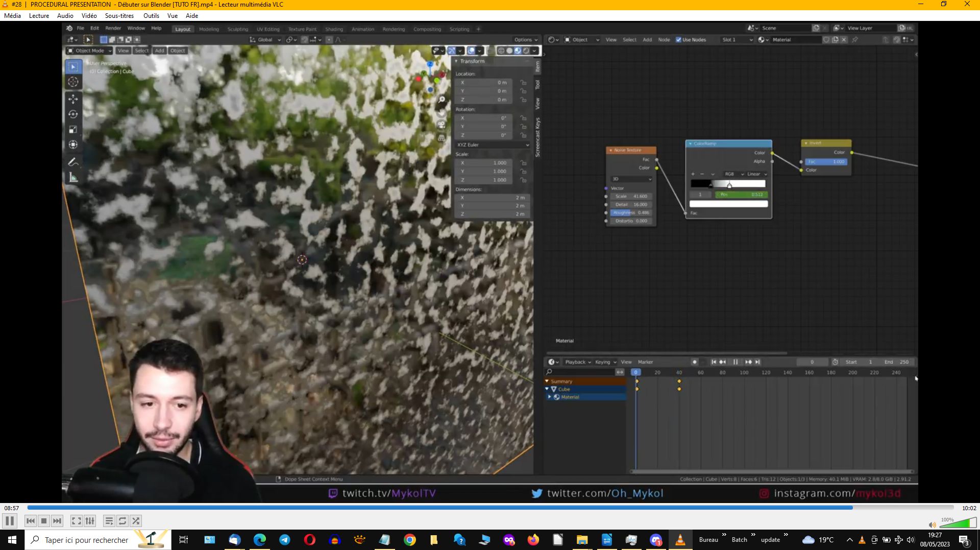Show the VLC playlist icon
Image resolution: width=980 pixels, height=550 pixels.
[x=109, y=521]
